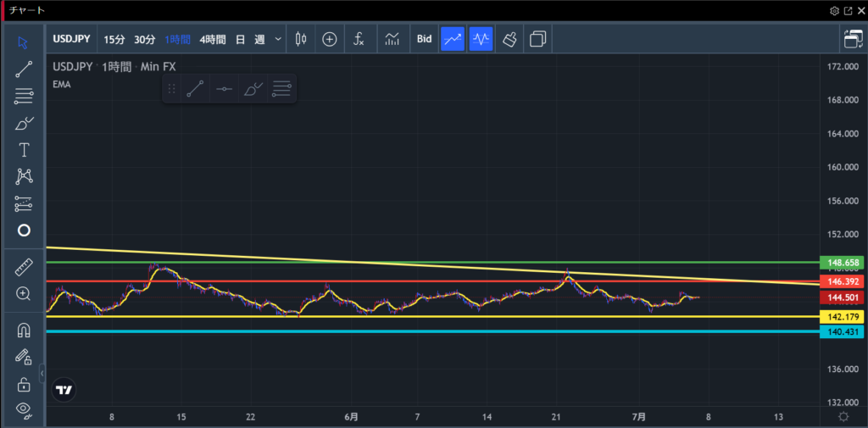Switch to 週 weekly timeframe

259,39
